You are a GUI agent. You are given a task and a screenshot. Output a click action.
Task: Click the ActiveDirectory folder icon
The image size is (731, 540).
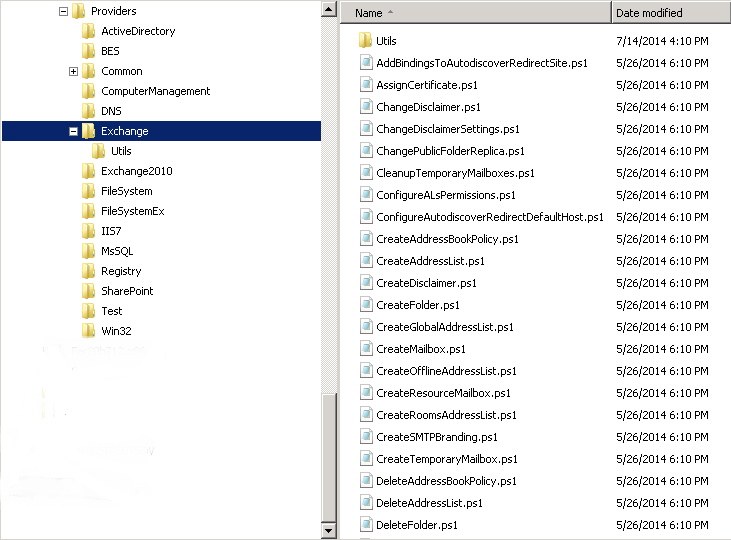[88, 31]
